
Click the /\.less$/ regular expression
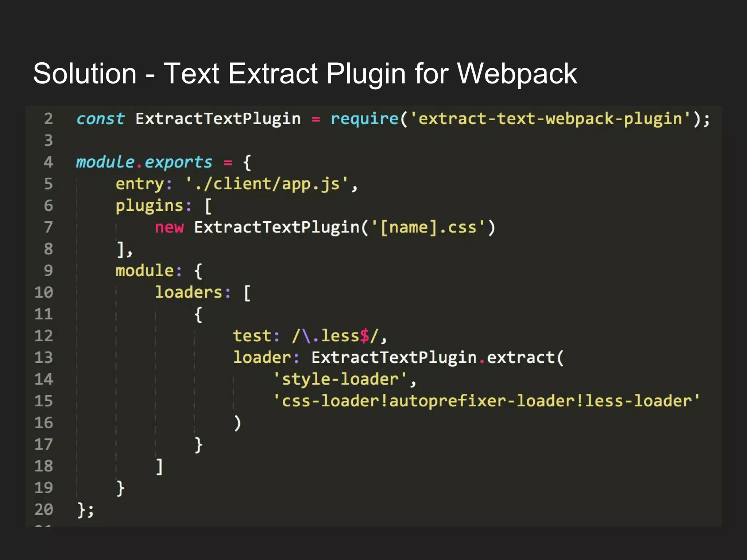pyautogui.click(x=336, y=336)
